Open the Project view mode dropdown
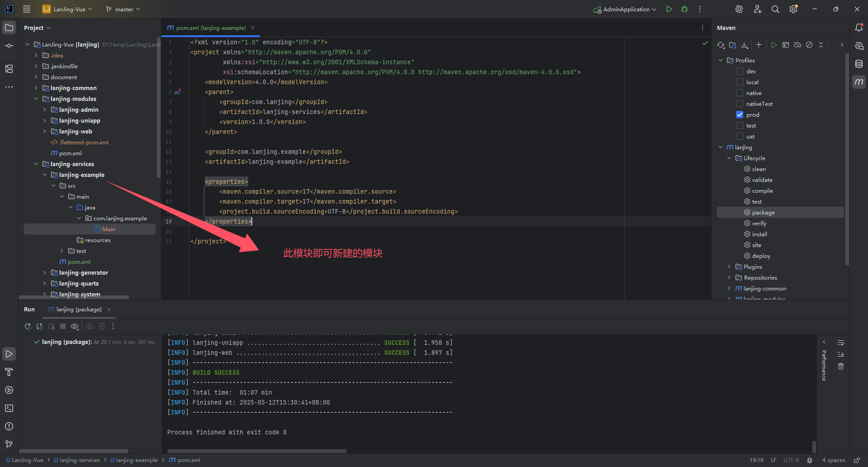 [x=37, y=28]
